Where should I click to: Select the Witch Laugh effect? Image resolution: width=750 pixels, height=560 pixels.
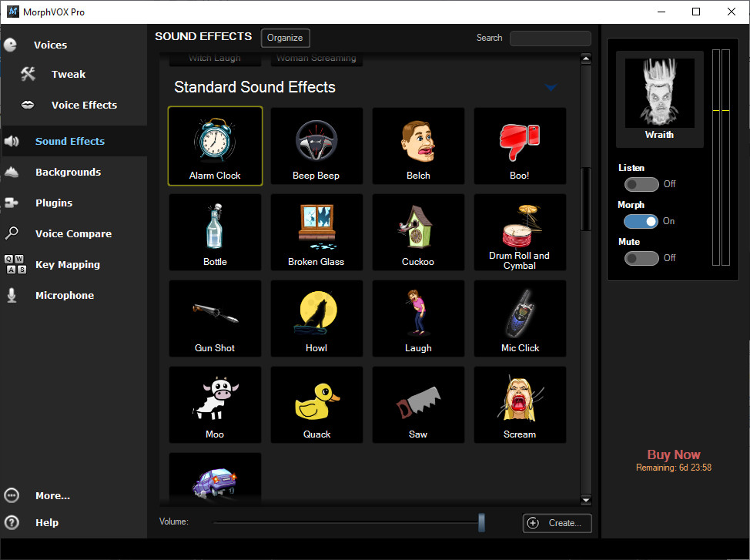[x=215, y=58]
